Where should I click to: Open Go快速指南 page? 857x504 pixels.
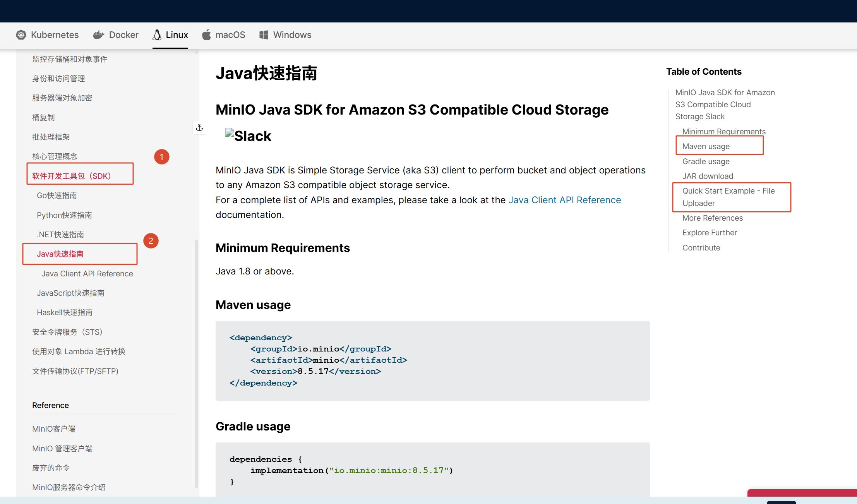coord(57,195)
